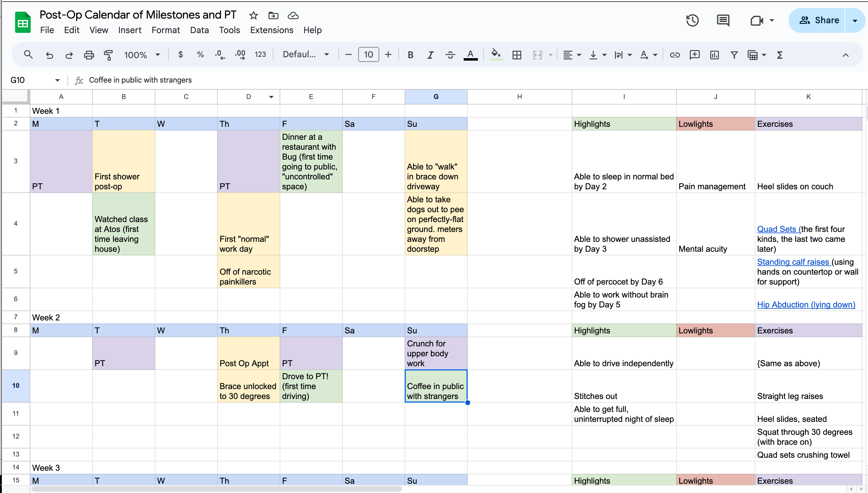The image size is (868, 493).
Task: Click the paint format roller icon
Action: 108,55
